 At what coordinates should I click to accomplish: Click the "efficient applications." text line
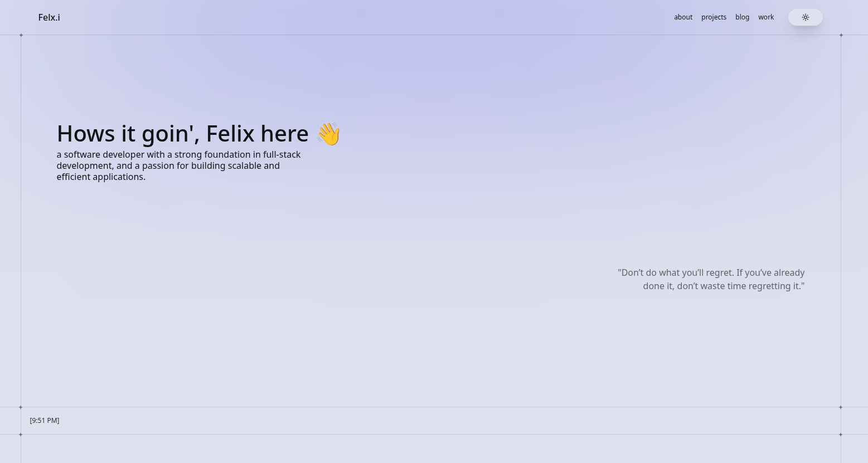point(101,177)
